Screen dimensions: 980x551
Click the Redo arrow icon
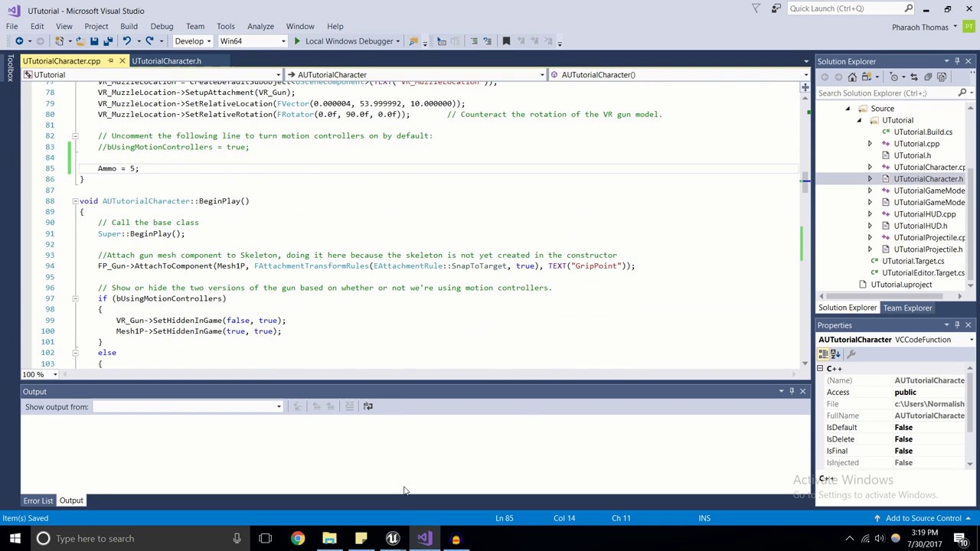point(149,41)
